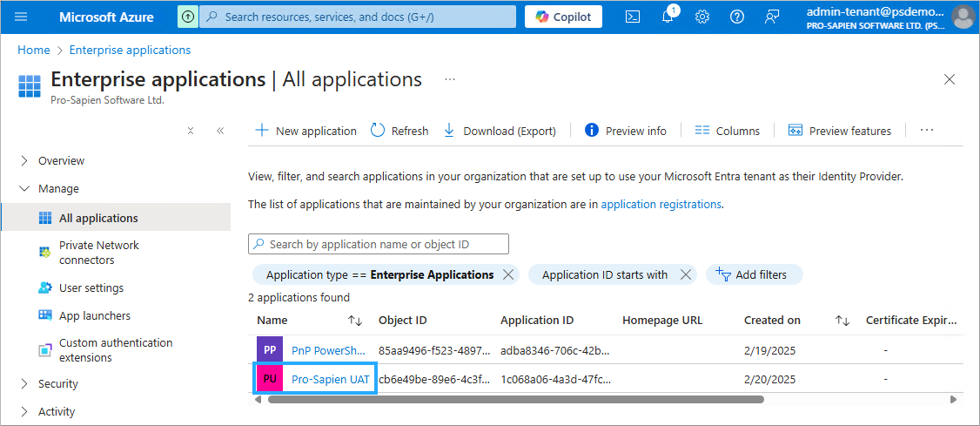Screen dimensions: 980x426
Task: Remove Application ID starts with filter
Action: [686, 274]
